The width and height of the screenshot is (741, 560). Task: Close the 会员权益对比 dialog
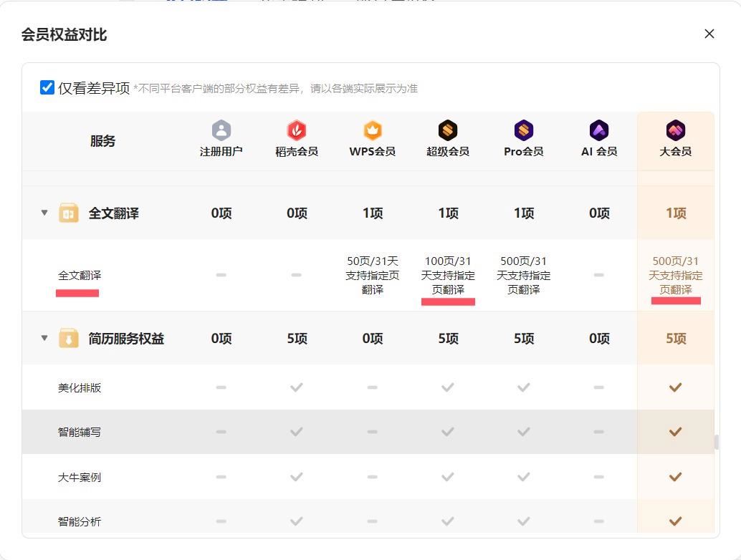click(709, 34)
